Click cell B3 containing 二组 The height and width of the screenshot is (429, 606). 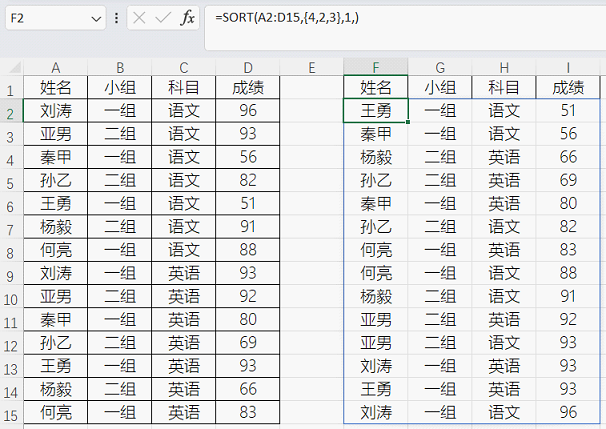coord(120,134)
